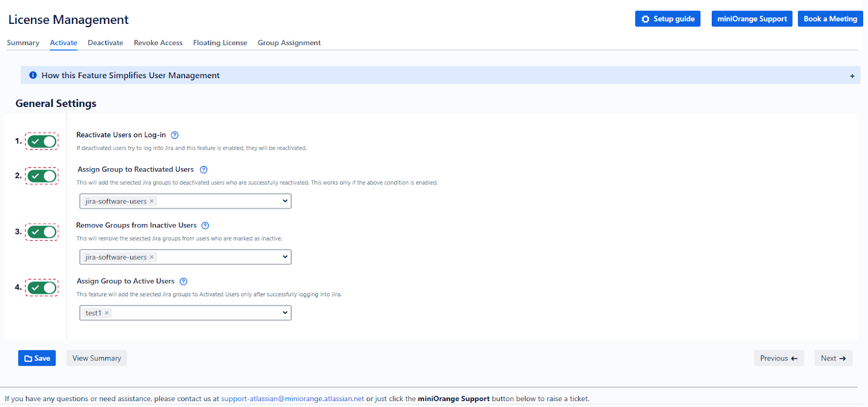Click the License Management title

pos(68,20)
